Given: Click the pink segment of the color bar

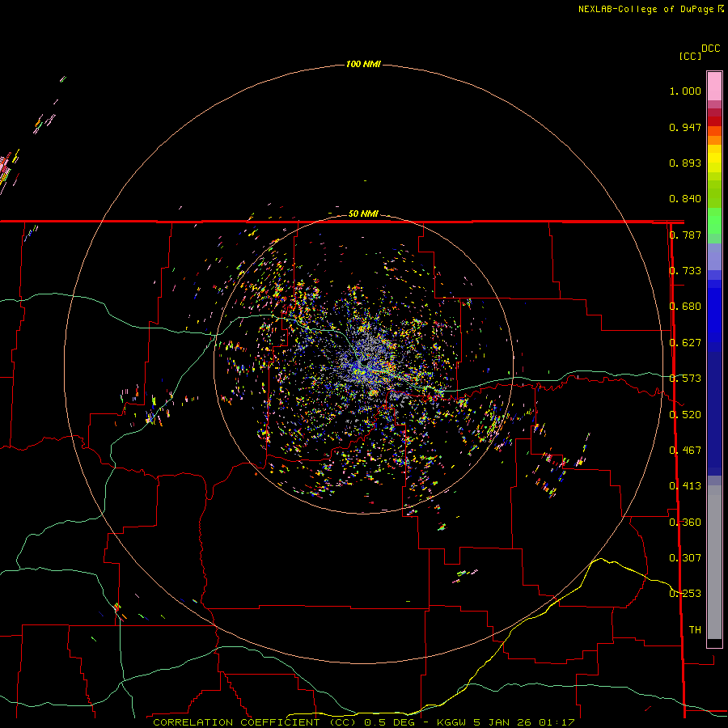Looking at the screenshot, I should point(714,86).
